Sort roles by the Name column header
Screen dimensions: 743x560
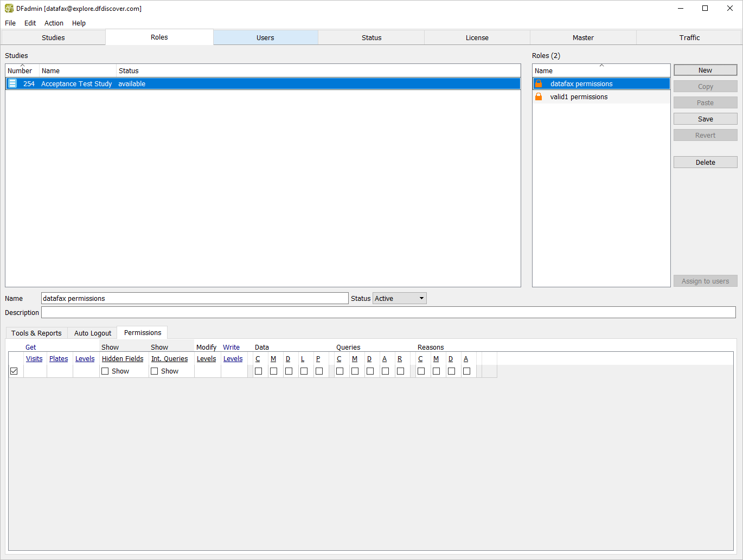[x=600, y=70]
